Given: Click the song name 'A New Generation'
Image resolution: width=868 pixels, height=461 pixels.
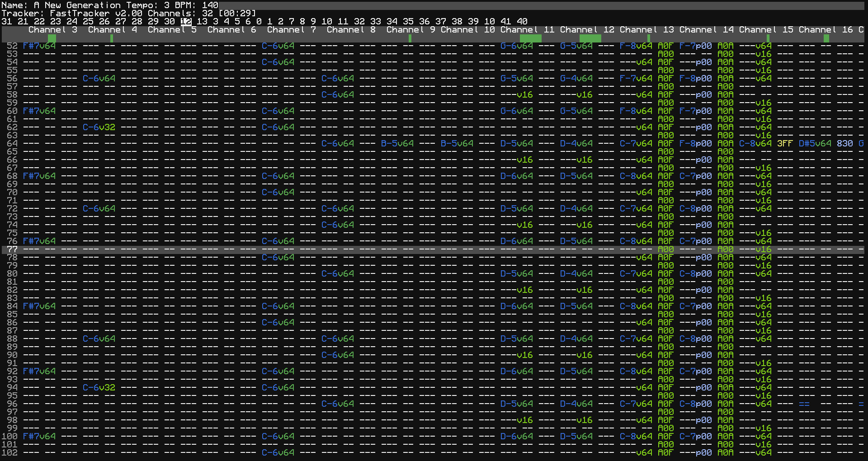Looking at the screenshot, I should pyautogui.click(x=77, y=5).
